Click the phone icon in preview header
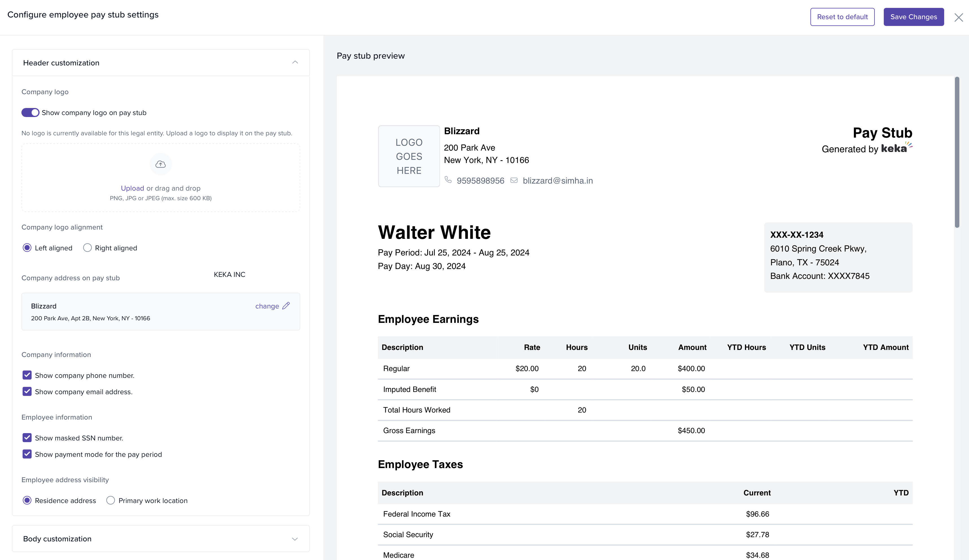This screenshot has width=969, height=560. pyautogui.click(x=448, y=180)
